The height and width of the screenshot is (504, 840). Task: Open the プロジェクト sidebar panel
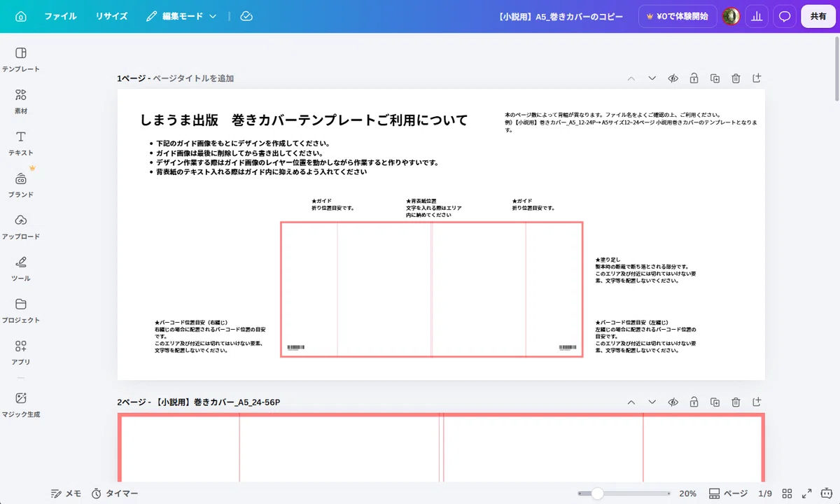pyautogui.click(x=21, y=311)
